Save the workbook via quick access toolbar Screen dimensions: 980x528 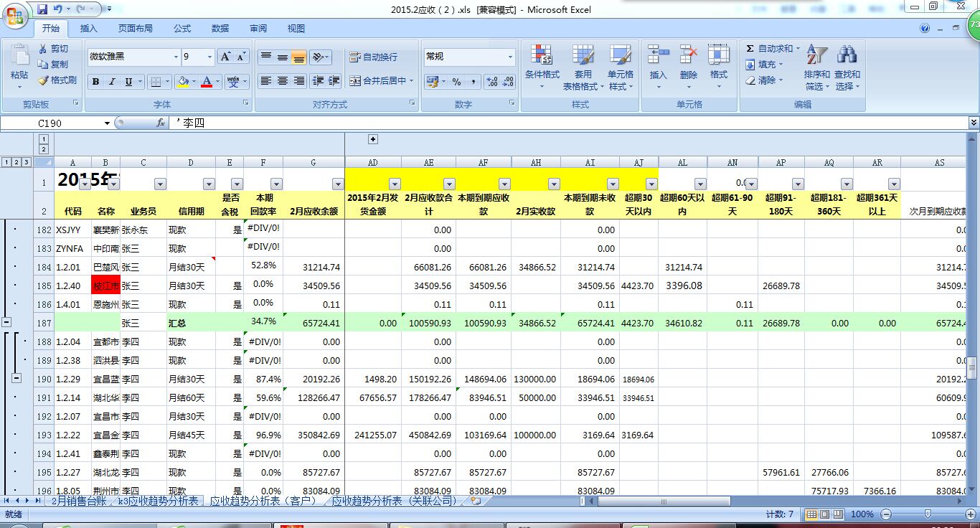(42, 9)
